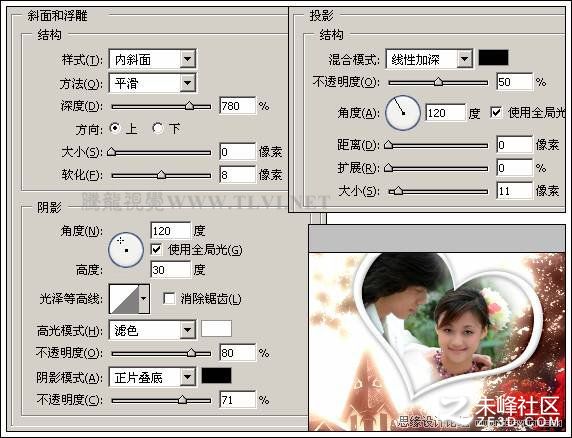Click the shadow angle dial in Bevel section
Screen dimensions: 572x438
(126, 250)
